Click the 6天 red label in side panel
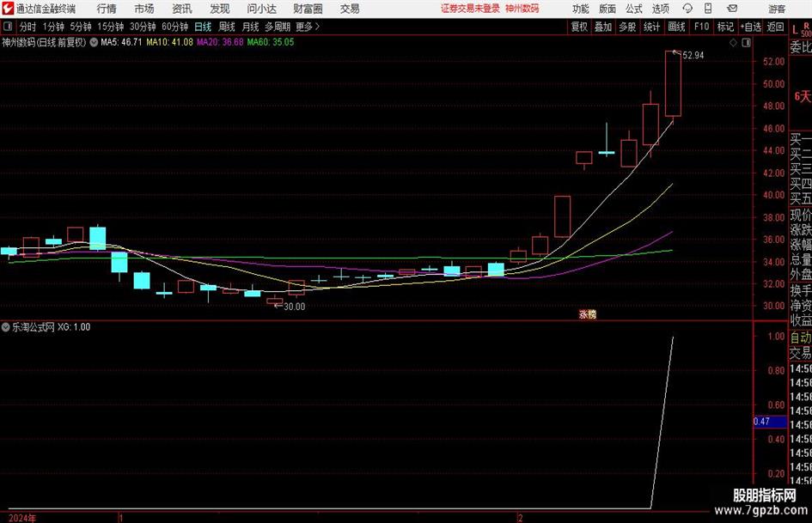This screenshot has height=523, width=812. point(803,96)
